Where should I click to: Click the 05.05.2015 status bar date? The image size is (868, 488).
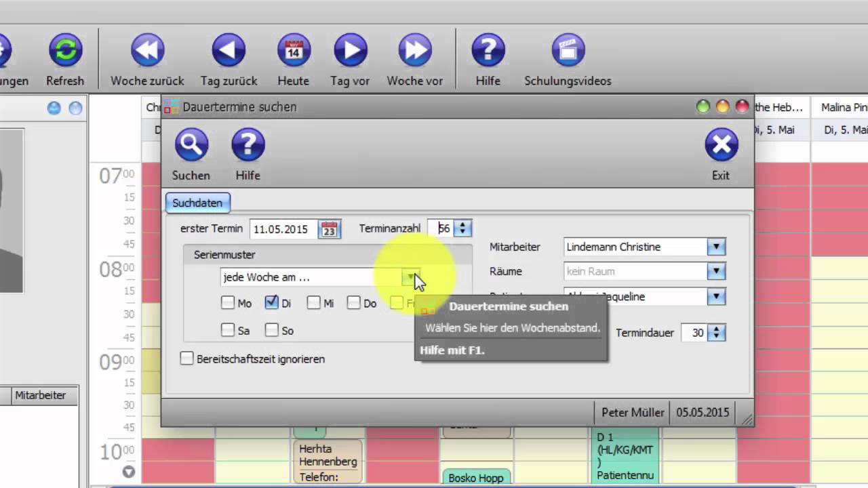click(x=703, y=412)
